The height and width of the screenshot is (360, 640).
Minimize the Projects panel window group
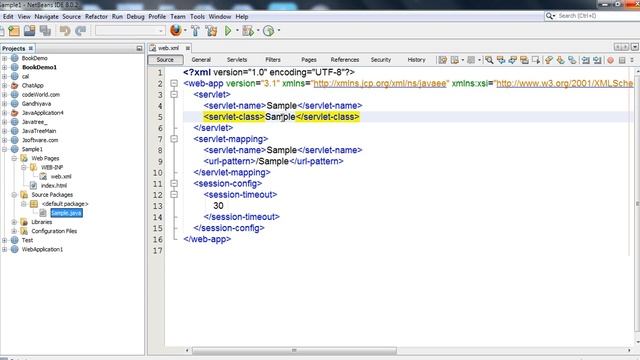click(x=139, y=48)
